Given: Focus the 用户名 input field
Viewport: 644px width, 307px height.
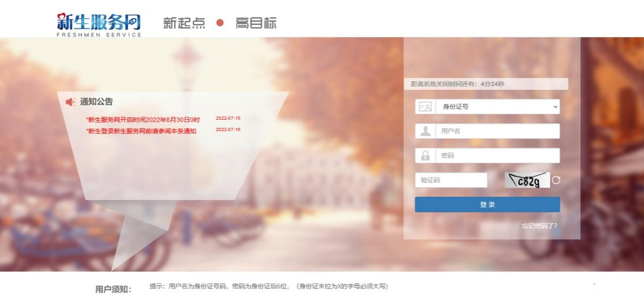Looking at the screenshot, I should pos(497,131).
